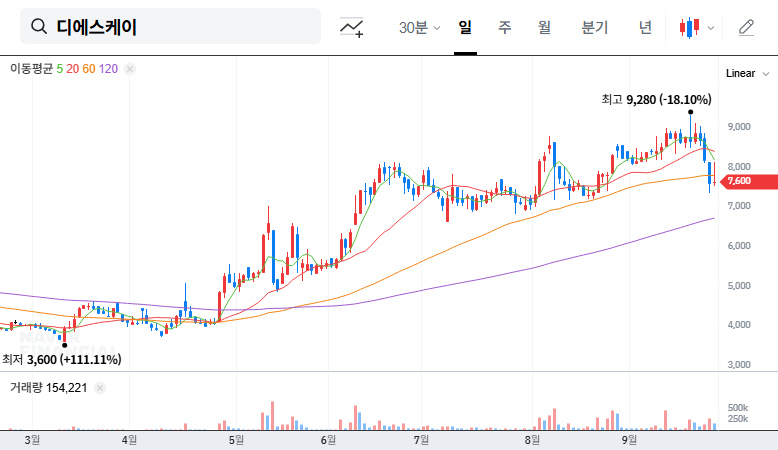The height and width of the screenshot is (450, 778).
Task: Click the 500k volume axis label
Action: click(738, 408)
